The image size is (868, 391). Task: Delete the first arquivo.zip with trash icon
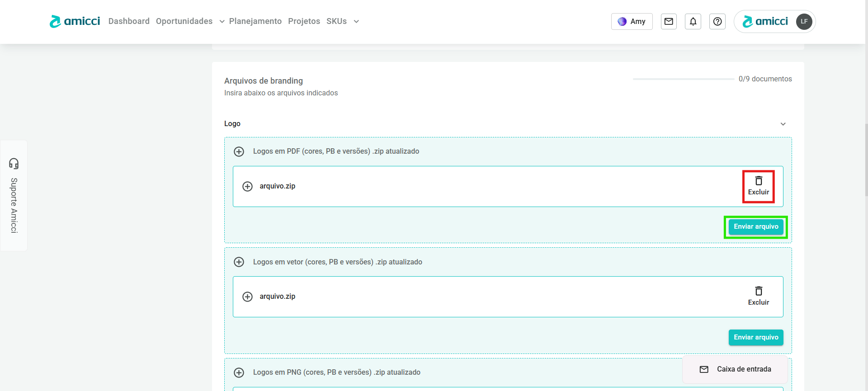coord(758,186)
